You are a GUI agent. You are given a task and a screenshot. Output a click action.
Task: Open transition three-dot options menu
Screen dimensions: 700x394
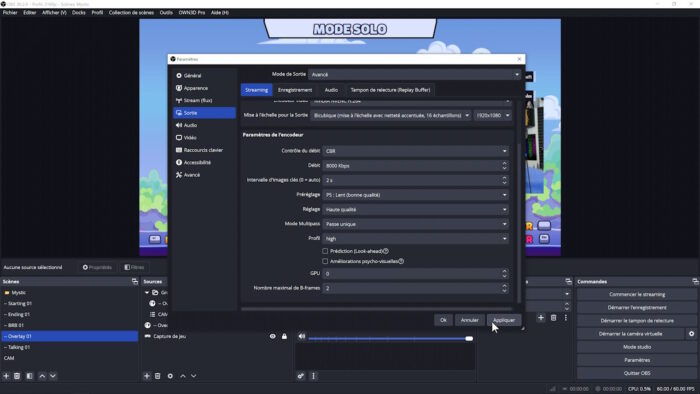[x=566, y=318]
